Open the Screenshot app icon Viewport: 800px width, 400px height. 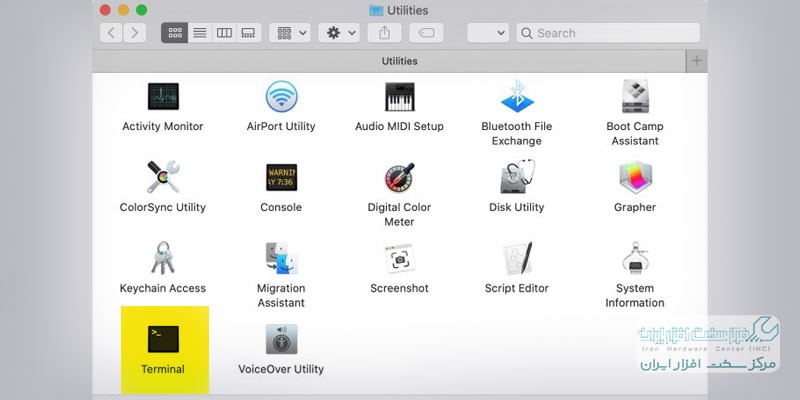pyautogui.click(x=399, y=258)
